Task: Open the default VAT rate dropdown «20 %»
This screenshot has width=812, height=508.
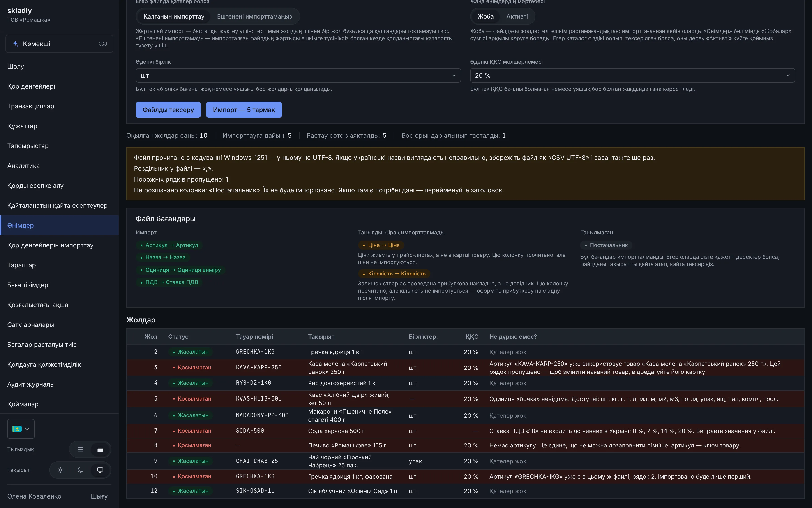Action: (632, 76)
